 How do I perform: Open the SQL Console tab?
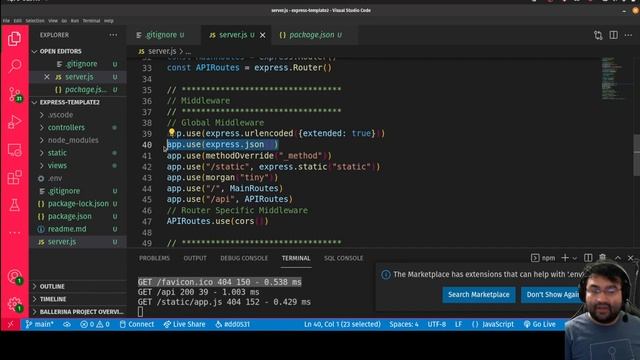click(x=343, y=258)
